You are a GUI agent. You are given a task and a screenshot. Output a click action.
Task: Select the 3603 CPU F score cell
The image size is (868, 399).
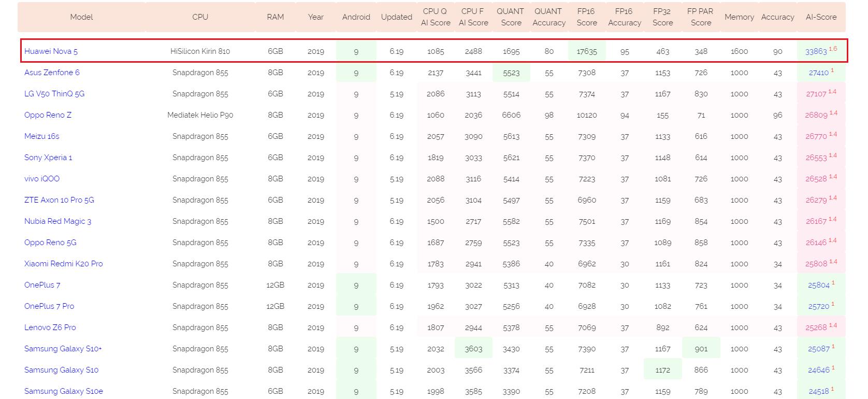point(473,349)
